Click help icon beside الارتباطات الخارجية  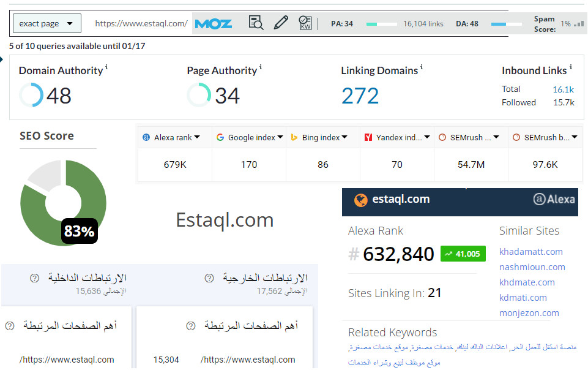(x=209, y=279)
